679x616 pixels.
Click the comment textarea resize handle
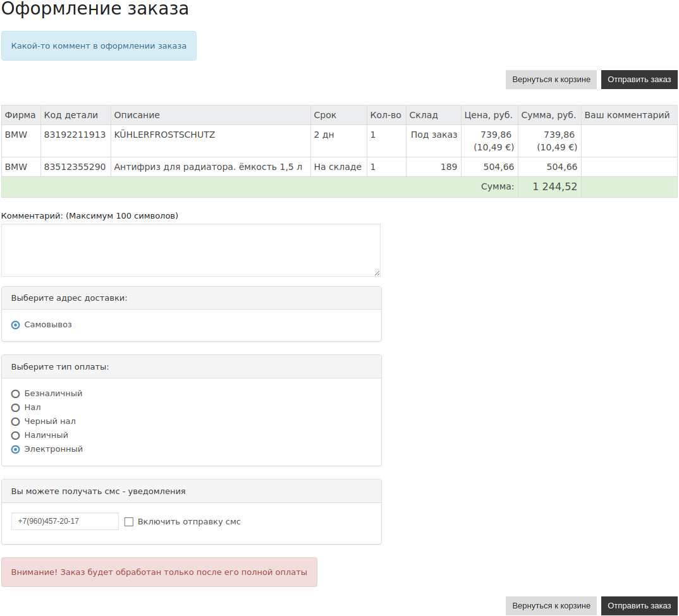[377, 273]
